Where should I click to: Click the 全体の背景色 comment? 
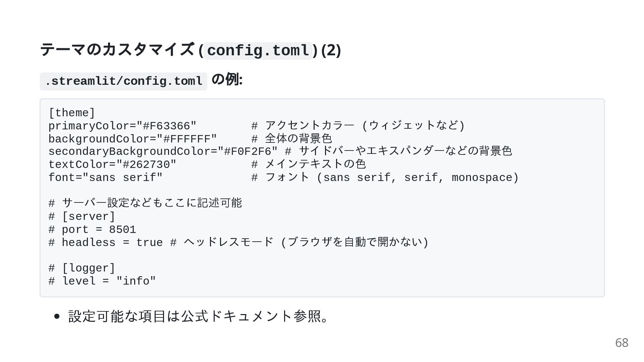[x=298, y=138]
